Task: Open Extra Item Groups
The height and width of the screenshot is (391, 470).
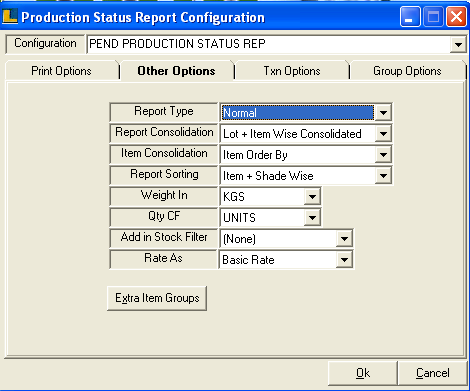Action: click(x=157, y=298)
